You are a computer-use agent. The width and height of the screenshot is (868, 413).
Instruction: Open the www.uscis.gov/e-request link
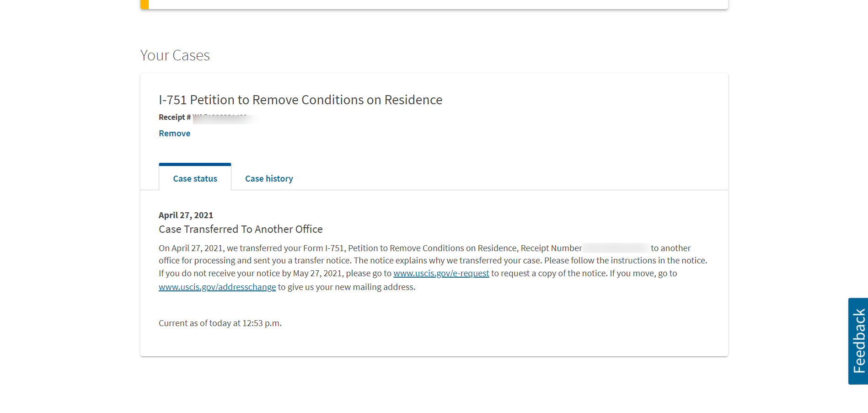click(x=441, y=274)
